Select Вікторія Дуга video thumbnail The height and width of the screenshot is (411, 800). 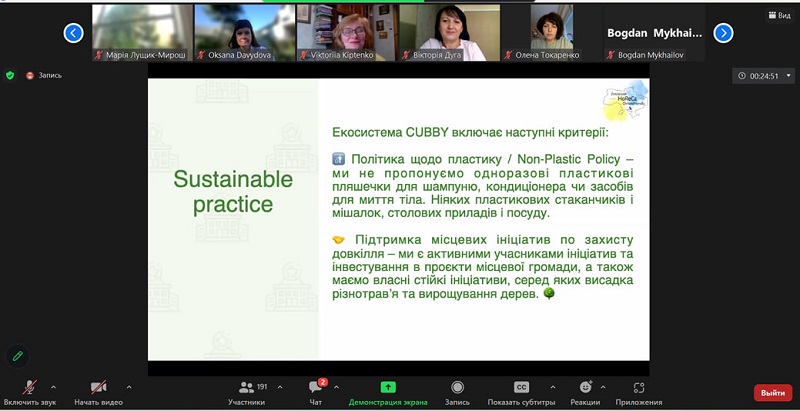[449, 33]
